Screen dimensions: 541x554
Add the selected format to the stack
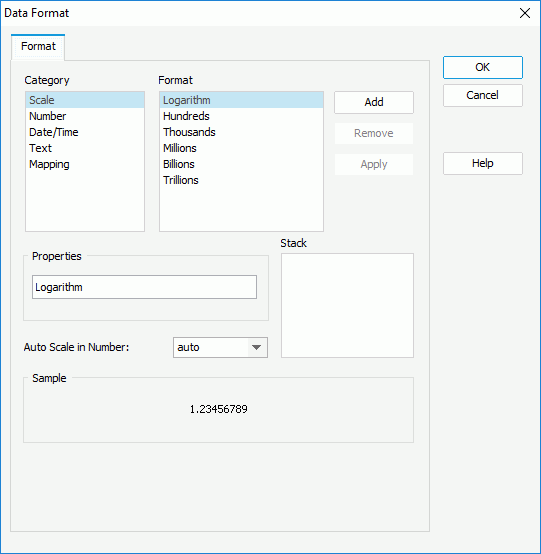(x=374, y=102)
